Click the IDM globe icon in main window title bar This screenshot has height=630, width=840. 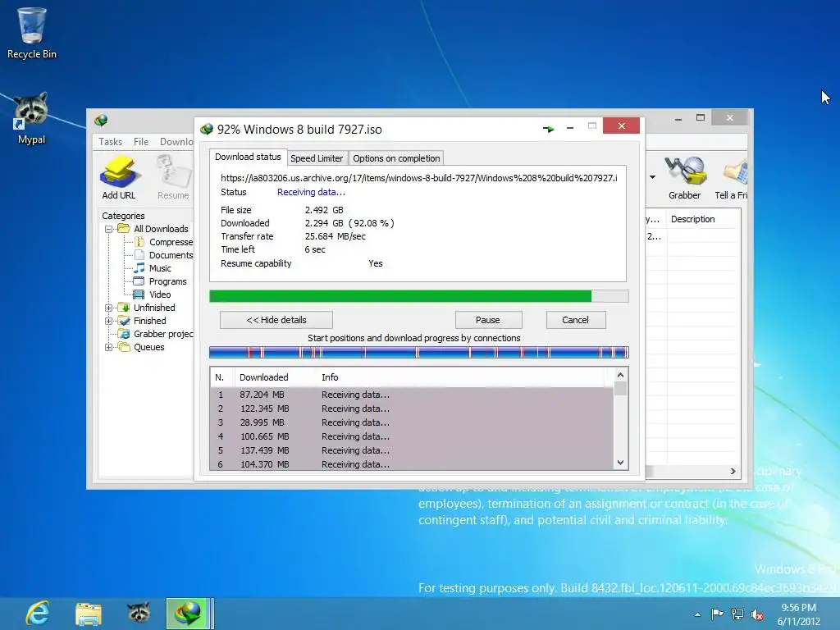101,121
